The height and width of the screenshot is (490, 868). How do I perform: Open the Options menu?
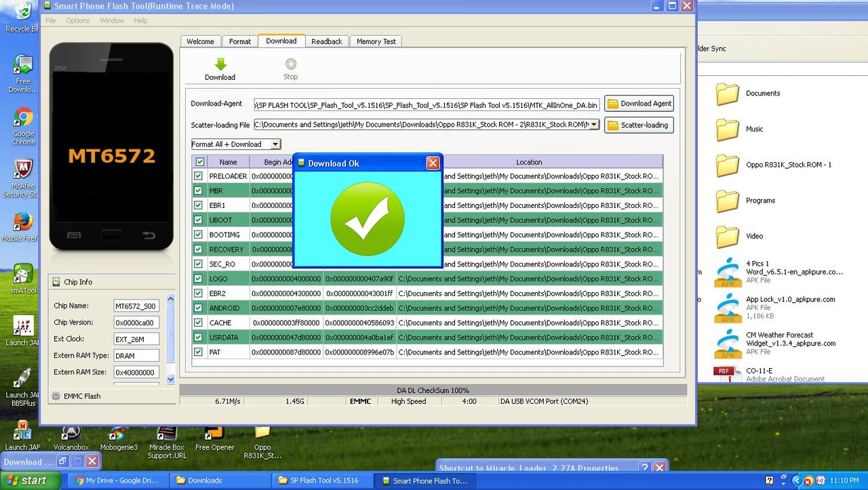click(x=77, y=20)
